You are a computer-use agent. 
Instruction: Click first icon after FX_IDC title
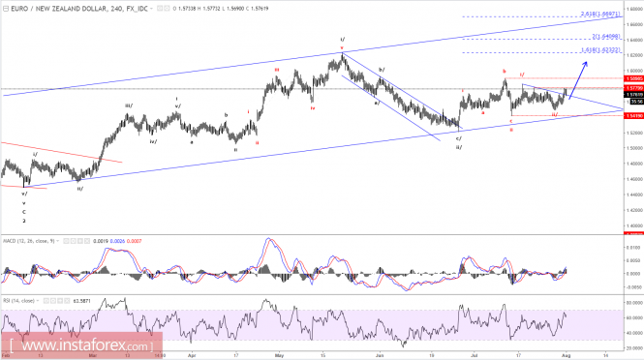pos(160,8)
